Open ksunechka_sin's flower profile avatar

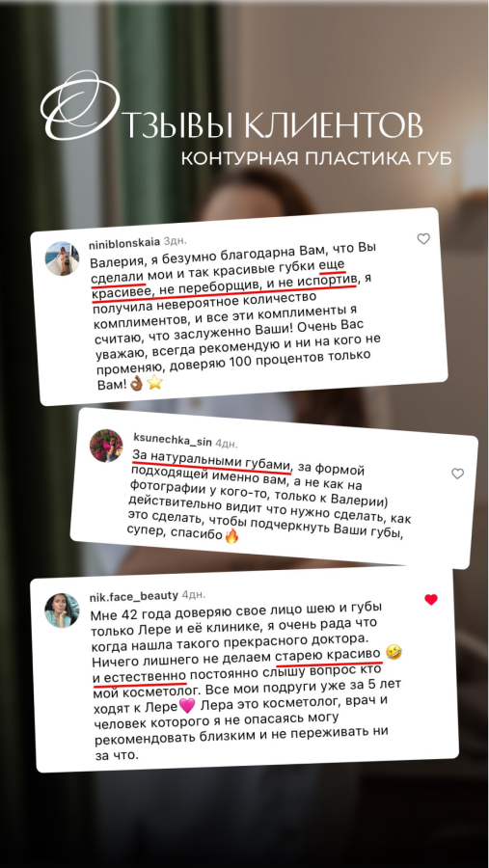click(106, 446)
